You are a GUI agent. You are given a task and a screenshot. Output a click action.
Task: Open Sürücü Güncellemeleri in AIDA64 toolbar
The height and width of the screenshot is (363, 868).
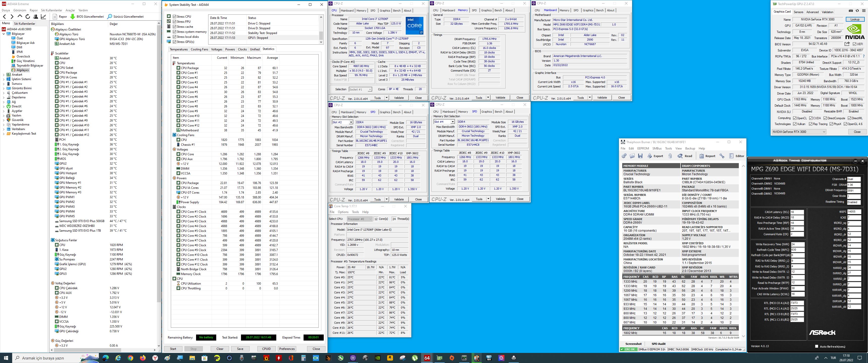(125, 16)
